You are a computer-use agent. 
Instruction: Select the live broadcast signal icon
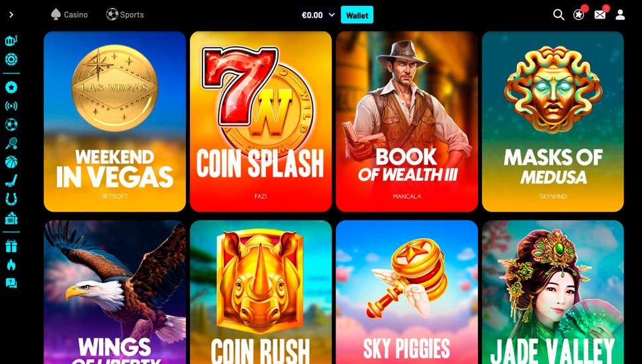coord(11,106)
